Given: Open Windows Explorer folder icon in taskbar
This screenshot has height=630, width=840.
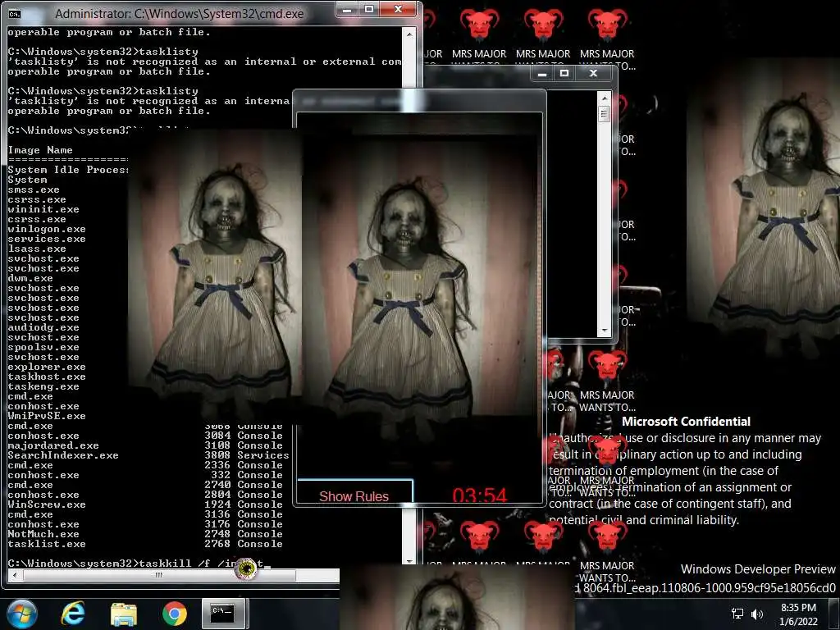Looking at the screenshot, I should pos(124,614).
